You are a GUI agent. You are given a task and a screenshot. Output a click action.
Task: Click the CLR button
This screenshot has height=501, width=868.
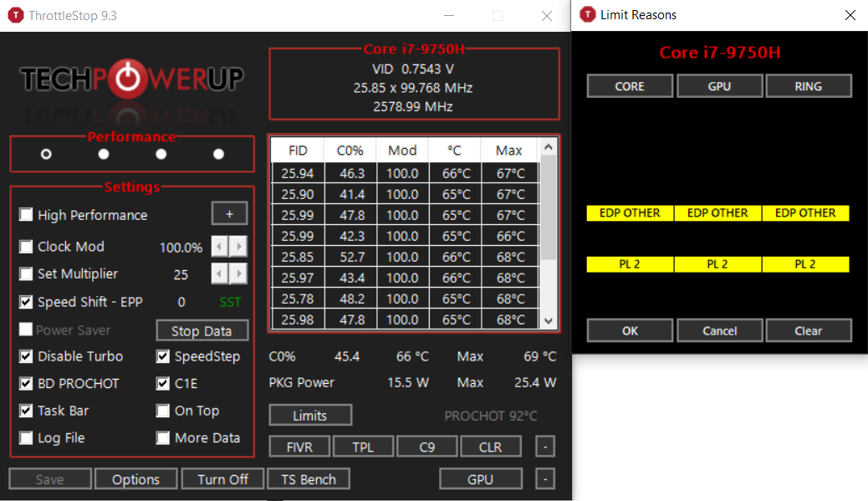pos(490,447)
